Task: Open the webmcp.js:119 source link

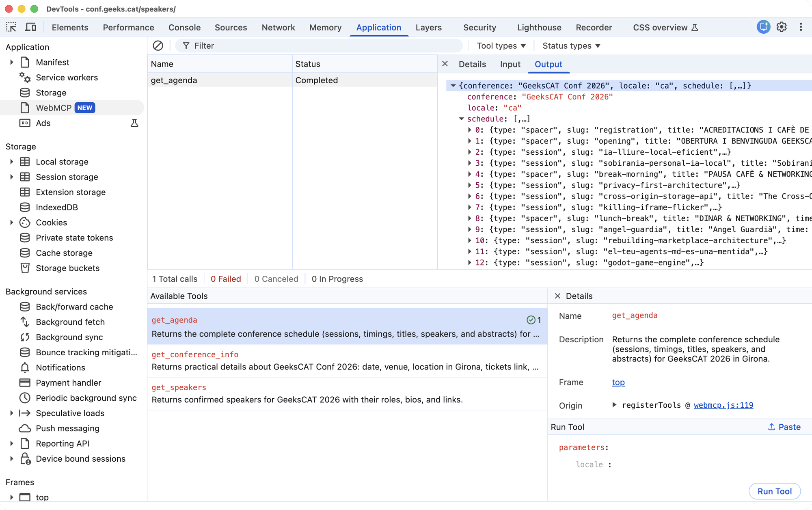Action: tap(723, 405)
